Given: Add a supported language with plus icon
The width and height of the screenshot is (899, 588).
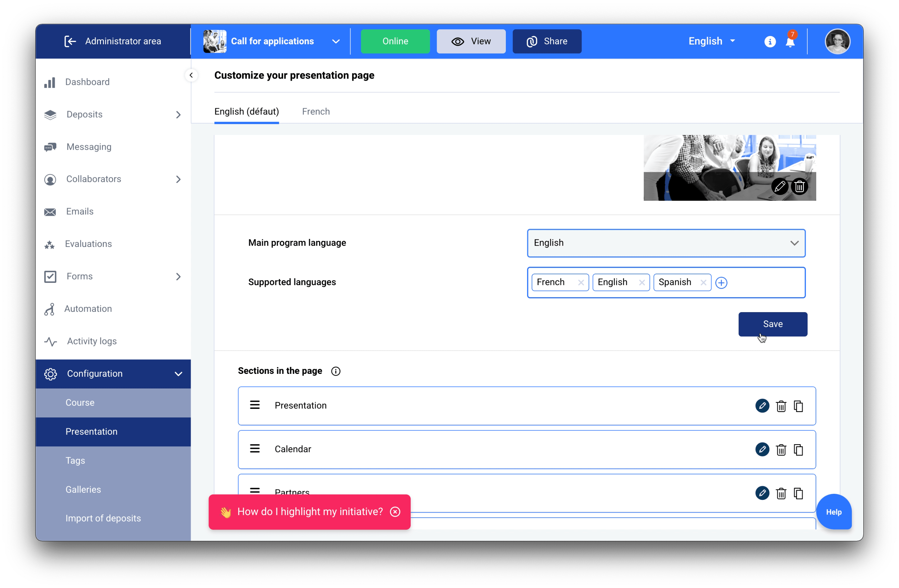Looking at the screenshot, I should [x=721, y=283].
